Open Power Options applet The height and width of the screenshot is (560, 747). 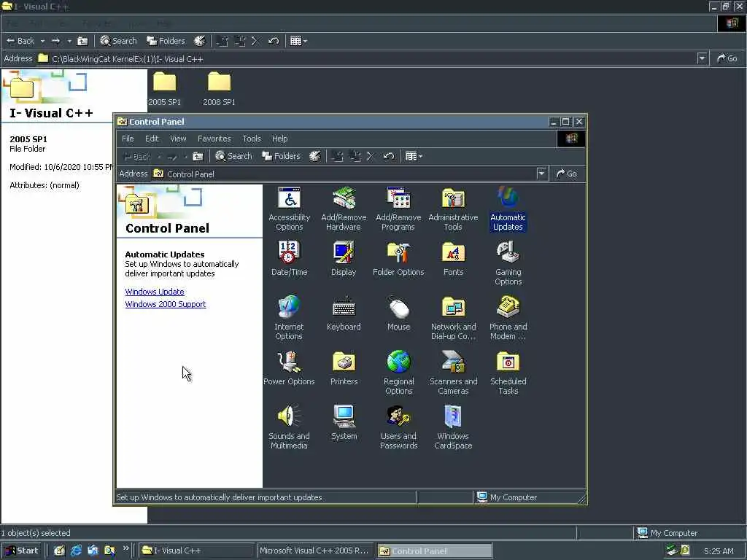[x=289, y=368]
